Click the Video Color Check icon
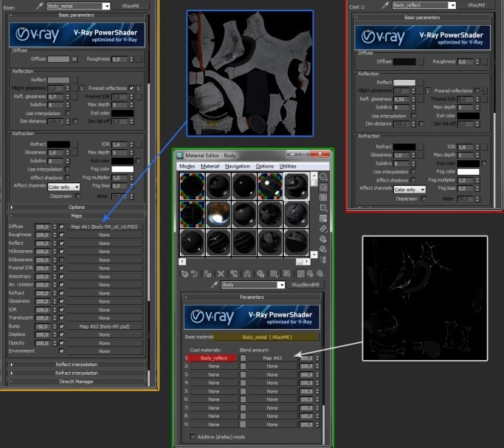Screen dimensions: 504x448 click(x=323, y=218)
